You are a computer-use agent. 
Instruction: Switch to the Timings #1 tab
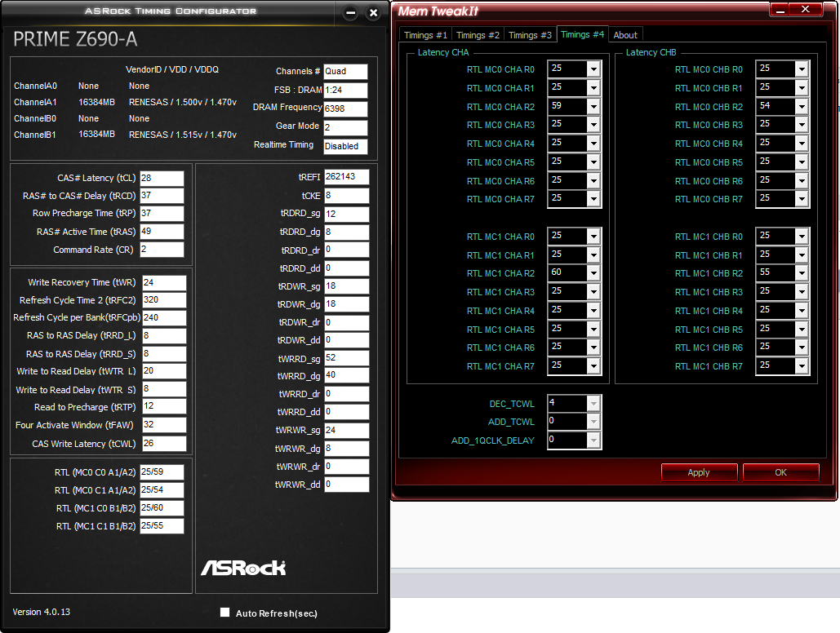(425, 35)
